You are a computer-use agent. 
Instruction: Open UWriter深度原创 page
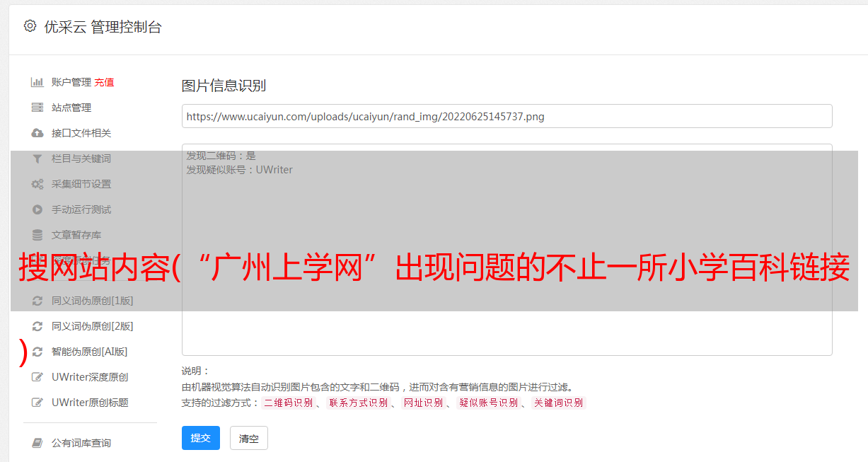(90, 377)
